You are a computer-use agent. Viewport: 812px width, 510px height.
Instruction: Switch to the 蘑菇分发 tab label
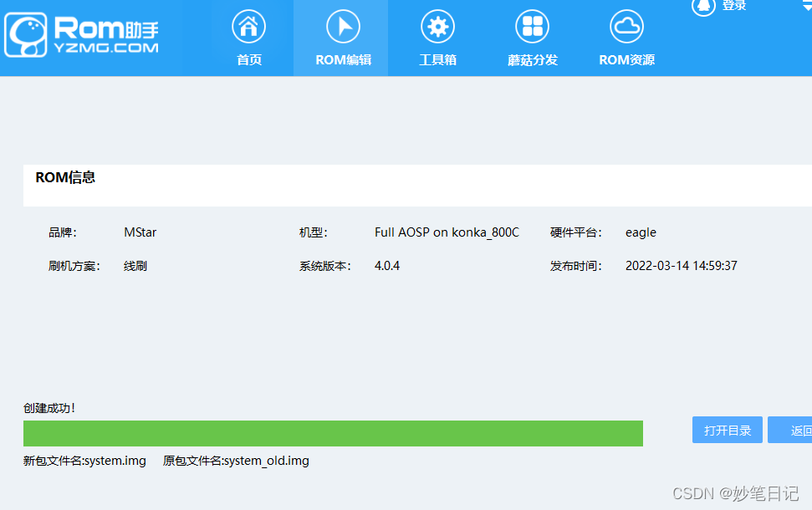pos(533,60)
